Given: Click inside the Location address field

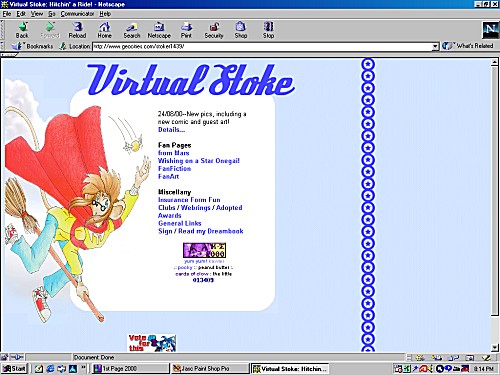Looking at the screenshot, I should click(x=262, y=46).
